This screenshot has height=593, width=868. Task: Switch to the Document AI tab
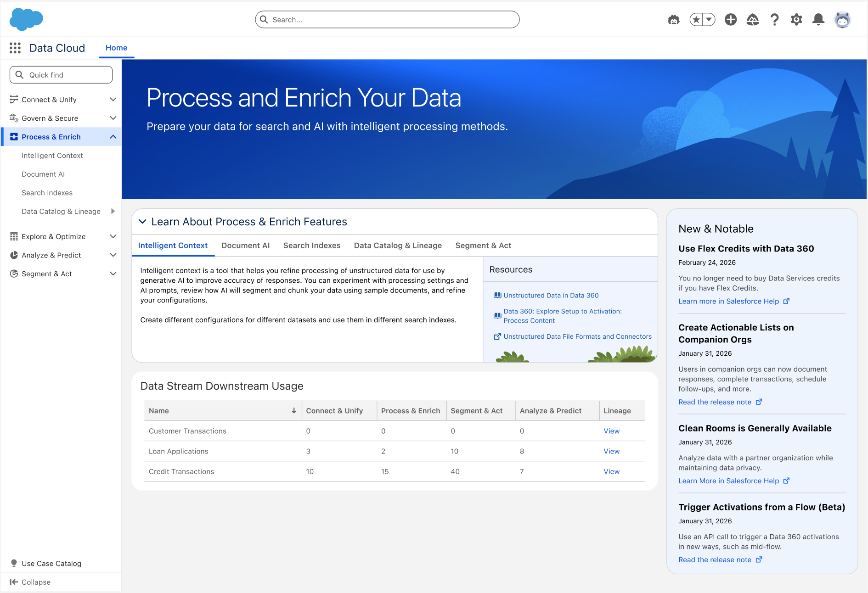pyautogui.click(x=246, y=246)
